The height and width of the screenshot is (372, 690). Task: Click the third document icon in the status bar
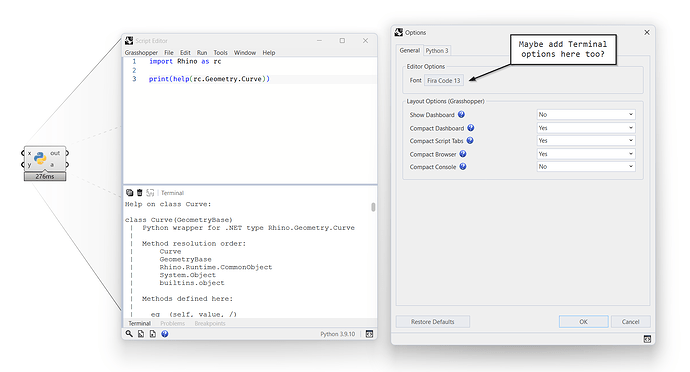(x=152, y=334)
